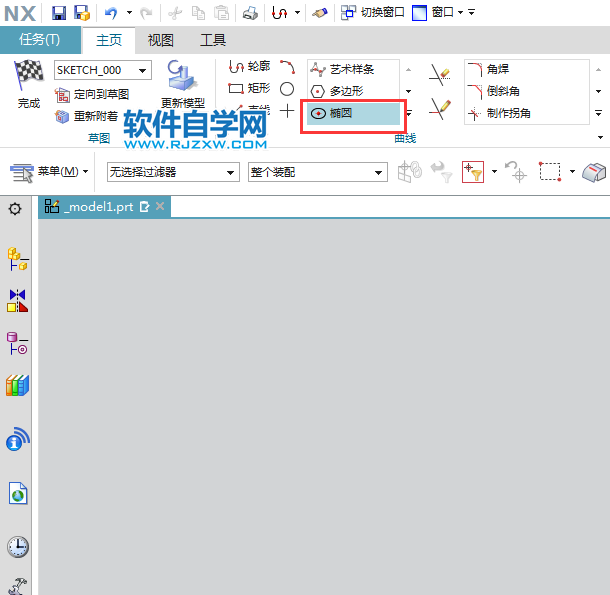Image resolution: width=610 pixels, height=595 pixels.
Task: Open the SKETCH_000 sketch name dropdown
Action: click(103, 70)
